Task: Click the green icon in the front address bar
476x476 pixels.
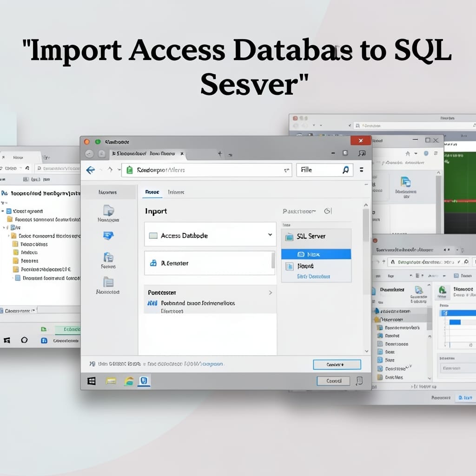Action: click(130, 170)
